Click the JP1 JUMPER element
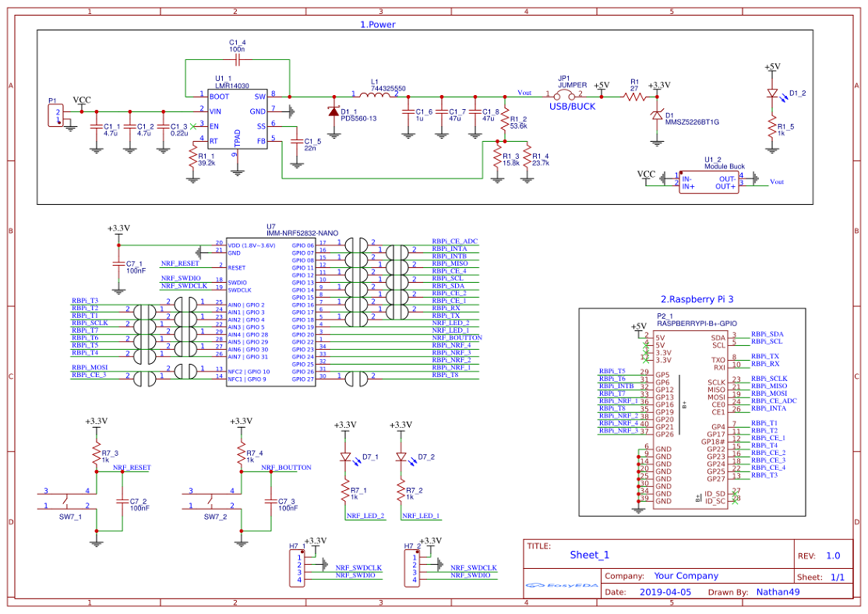 [565, 94]
